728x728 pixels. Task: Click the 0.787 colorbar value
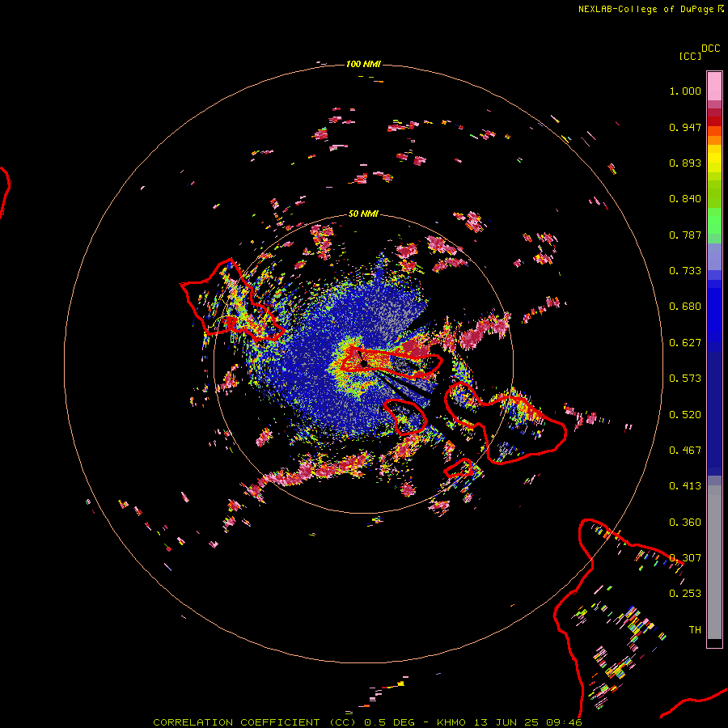(x=685, y=235)
